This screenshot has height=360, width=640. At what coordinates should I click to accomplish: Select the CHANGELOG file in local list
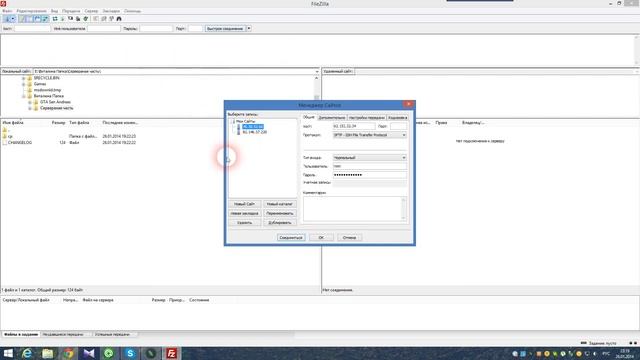[x=20, y=143]
